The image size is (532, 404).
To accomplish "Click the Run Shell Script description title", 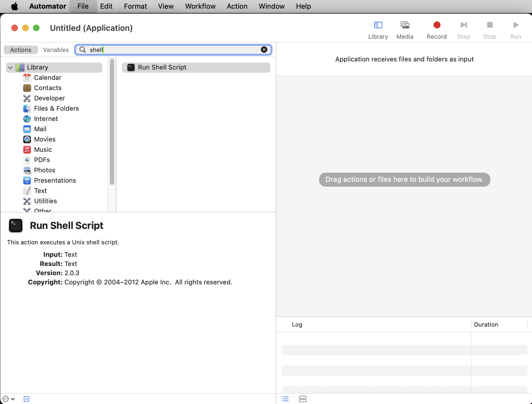I will pyautogui.click(x=67, y=225).
